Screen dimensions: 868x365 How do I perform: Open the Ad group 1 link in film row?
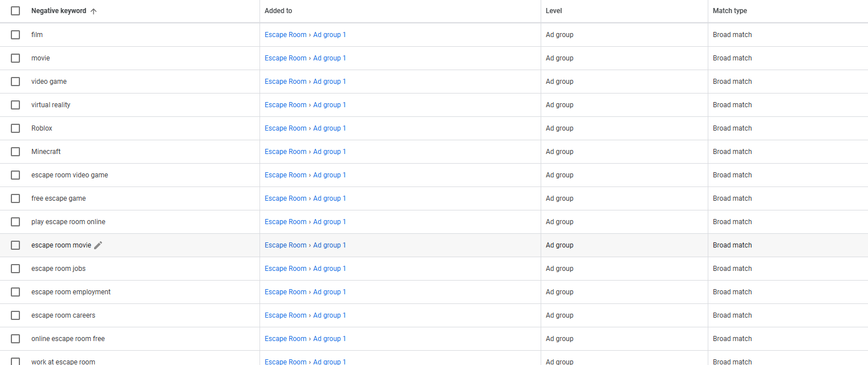[330, 35]
